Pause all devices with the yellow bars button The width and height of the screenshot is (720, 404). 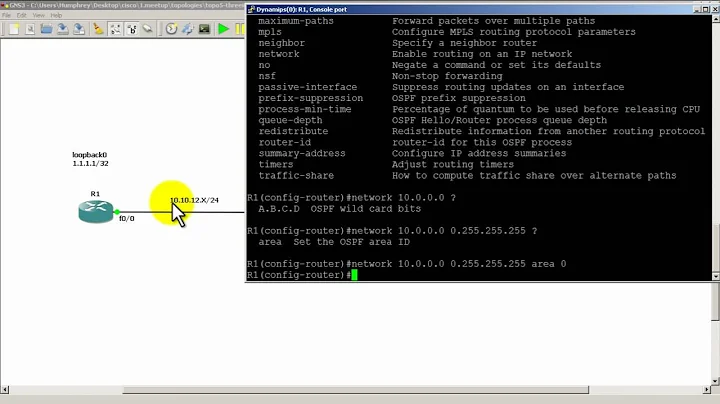[240, 29]
